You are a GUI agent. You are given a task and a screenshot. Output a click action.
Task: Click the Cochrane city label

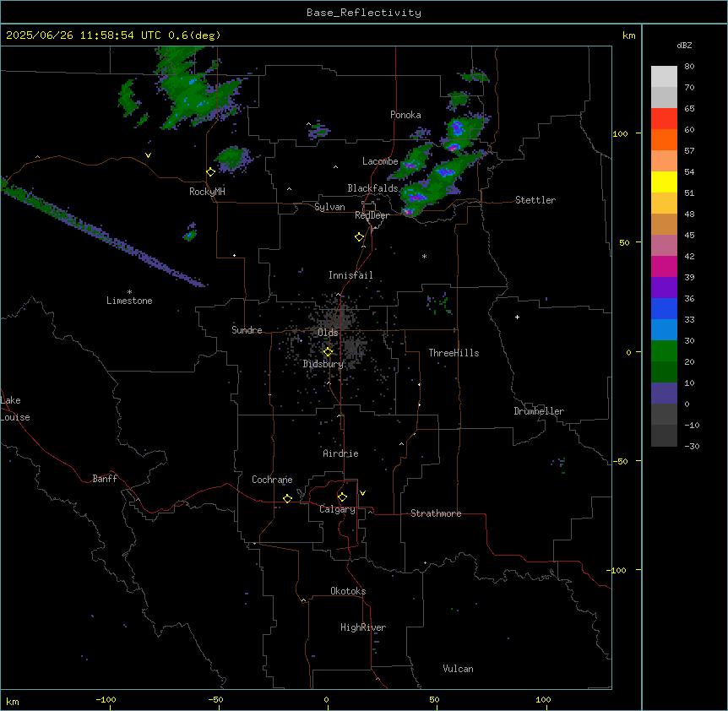tap(272, 480)
